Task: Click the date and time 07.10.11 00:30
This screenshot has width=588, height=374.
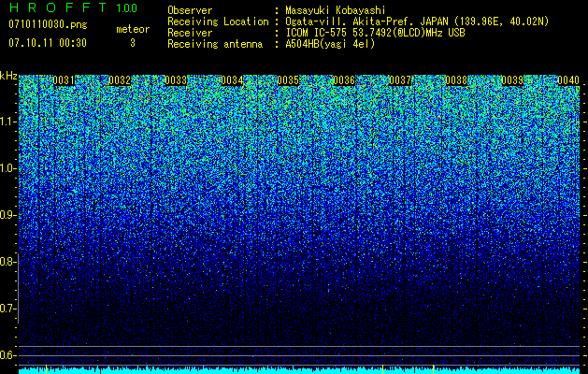Action: coord(48,43)
